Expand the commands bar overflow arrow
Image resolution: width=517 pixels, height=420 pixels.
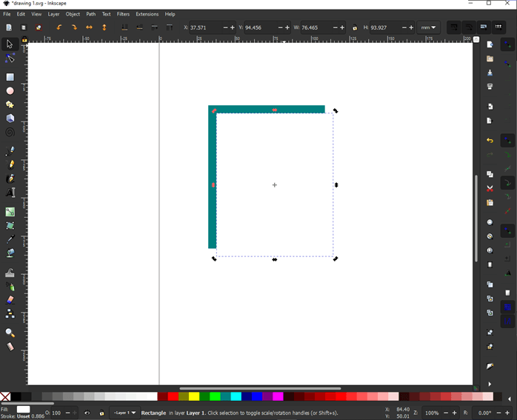(x=490, y=384)
